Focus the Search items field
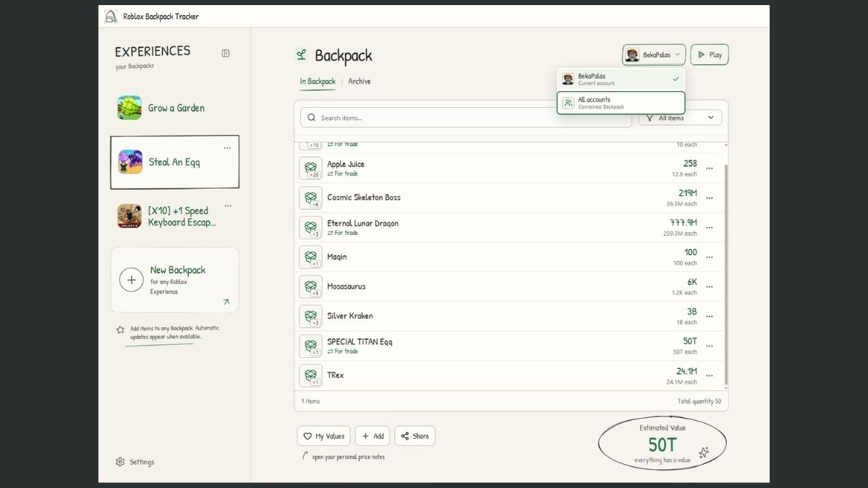This screenshot has width=868, height=488. (x=466, y=118)
